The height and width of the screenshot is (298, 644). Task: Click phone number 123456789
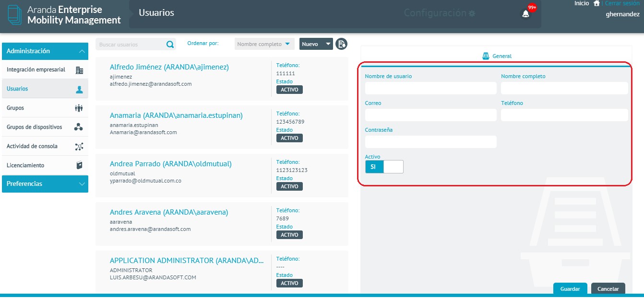click(x=290, y=122)
